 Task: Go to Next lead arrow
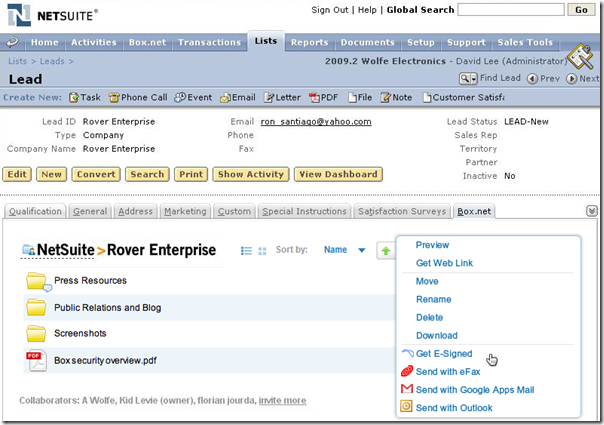click(571, 79)
